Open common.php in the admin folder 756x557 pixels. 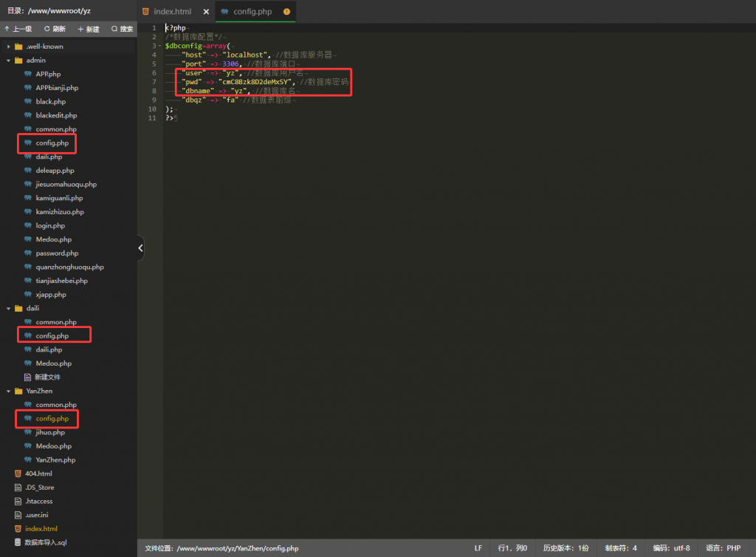tap(56, 129)
